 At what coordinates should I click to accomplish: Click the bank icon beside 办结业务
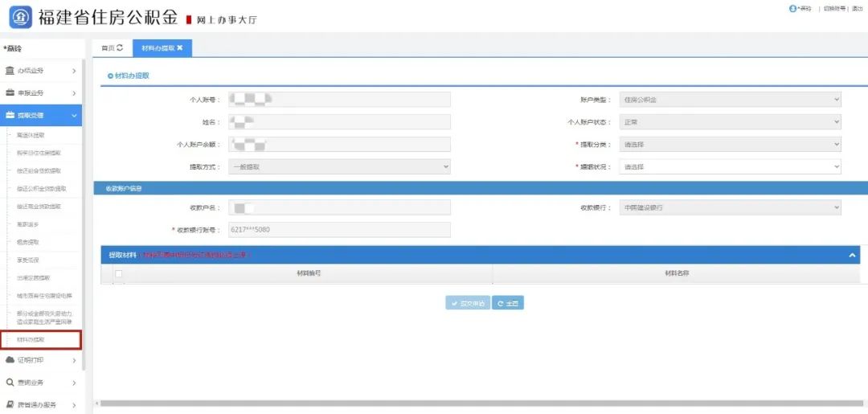(x=10, y=71)
